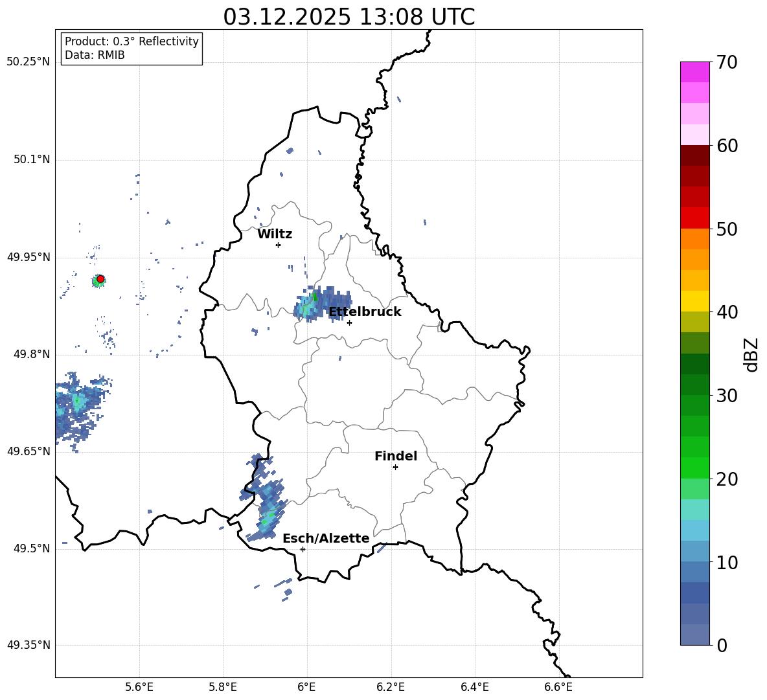Click the 49.35°N latitude label
767x700 pixels.
click(29, 645)
